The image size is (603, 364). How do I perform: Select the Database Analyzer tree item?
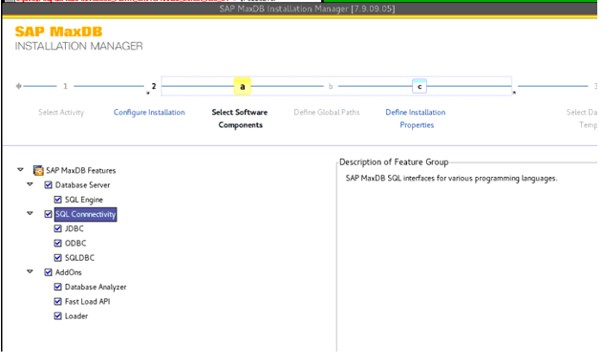point(96,288)
